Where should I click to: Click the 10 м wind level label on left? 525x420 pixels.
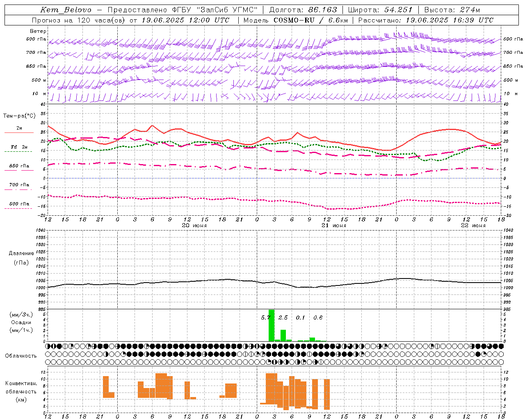click(39, 94)
